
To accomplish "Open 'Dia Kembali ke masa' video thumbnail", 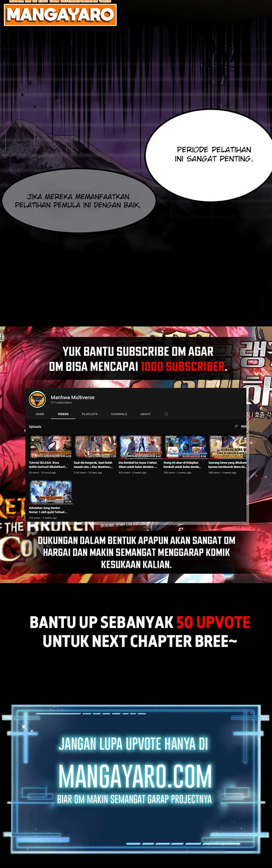I will tap(141, 447).
